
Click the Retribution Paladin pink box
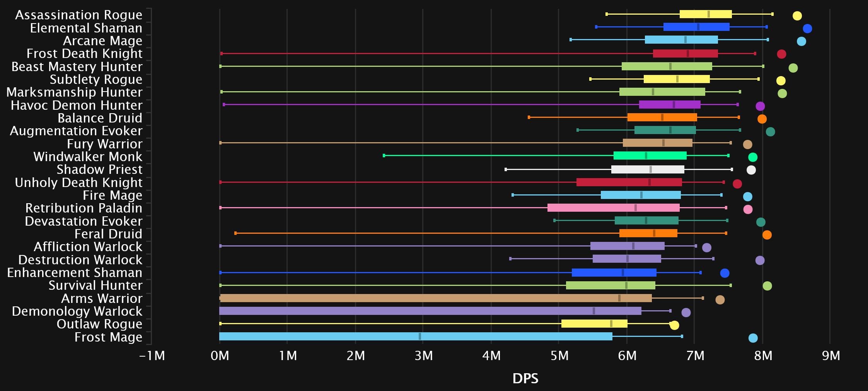613,208
